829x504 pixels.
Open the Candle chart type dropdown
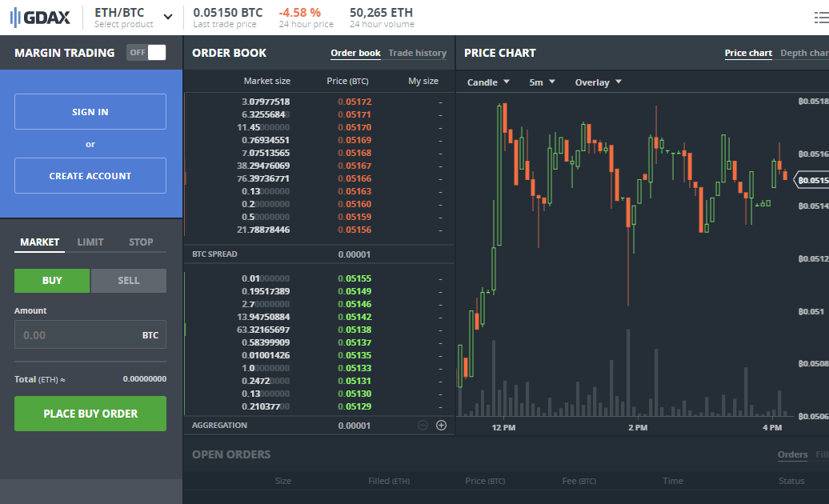click(x=488, y=82)
